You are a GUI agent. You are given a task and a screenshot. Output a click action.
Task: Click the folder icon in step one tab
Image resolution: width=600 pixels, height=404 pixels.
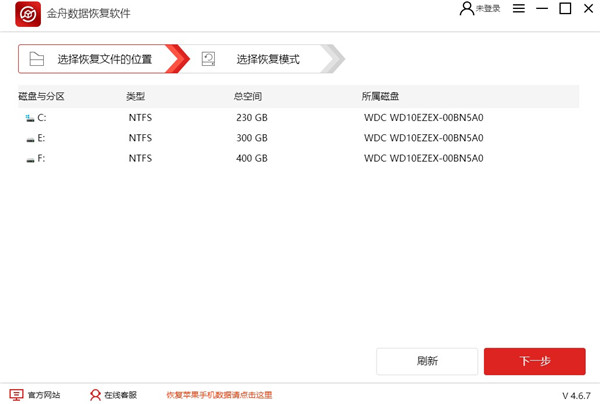coord(36,59)
